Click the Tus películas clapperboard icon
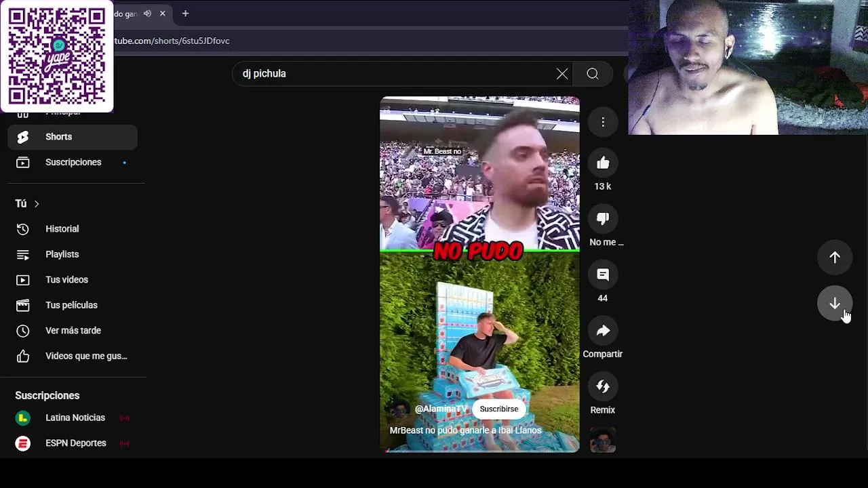 (23, 306)
